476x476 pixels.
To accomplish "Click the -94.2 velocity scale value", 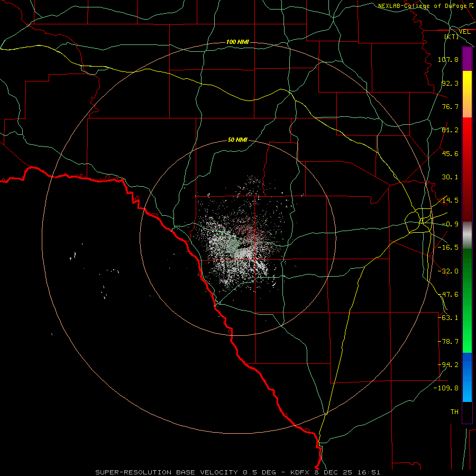I will pyautogui.click(x=448, y=365).
